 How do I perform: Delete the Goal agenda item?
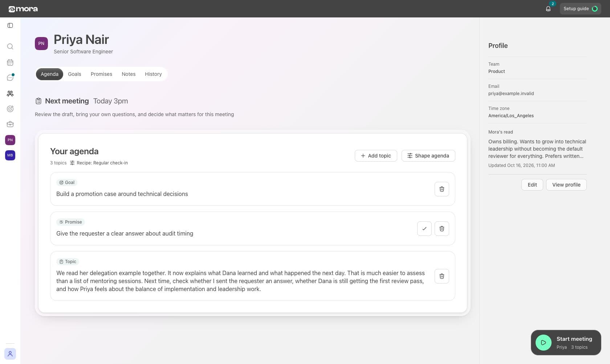442,189
